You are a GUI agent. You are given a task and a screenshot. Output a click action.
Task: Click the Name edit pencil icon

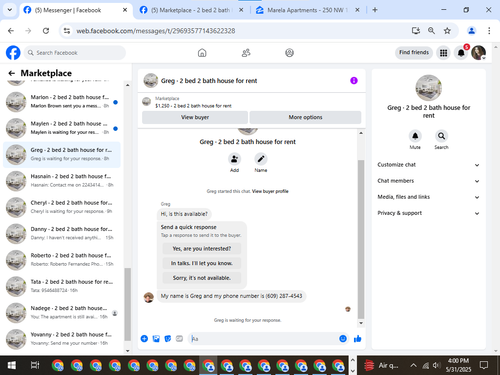261,159
